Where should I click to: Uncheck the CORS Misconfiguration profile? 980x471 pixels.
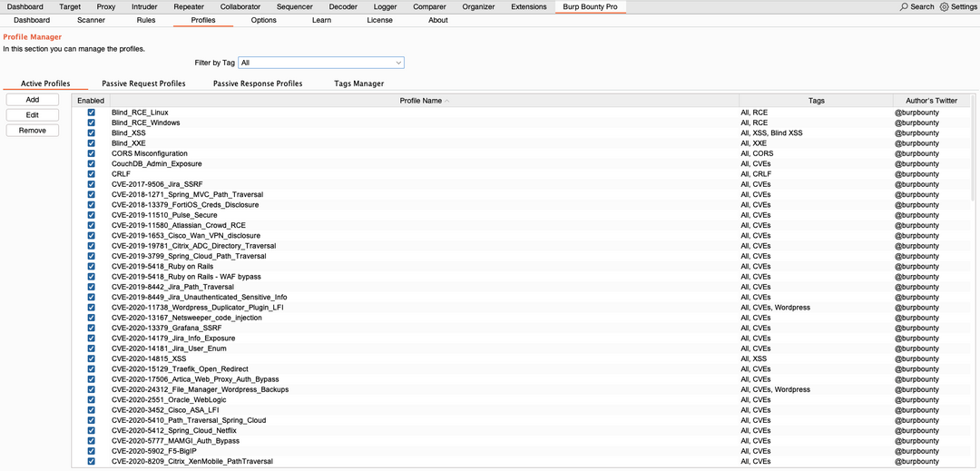point(91,153)
